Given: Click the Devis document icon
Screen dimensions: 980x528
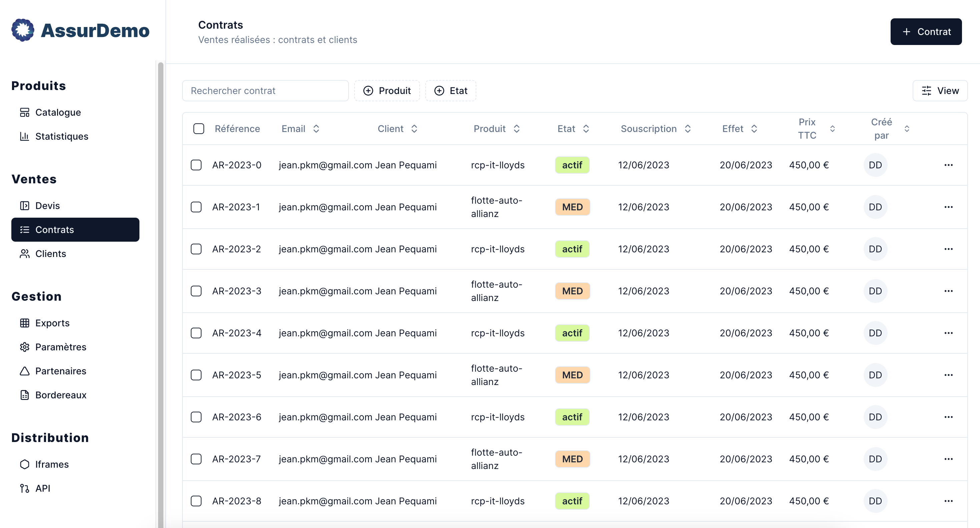Looking at the screenshot, I should coord(25,205).
